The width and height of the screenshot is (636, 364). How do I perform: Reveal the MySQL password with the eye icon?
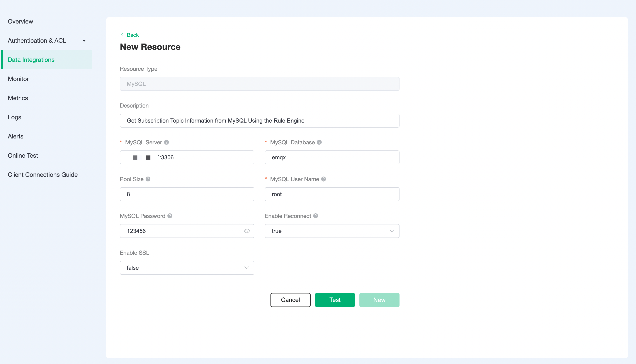coord(247,231)
